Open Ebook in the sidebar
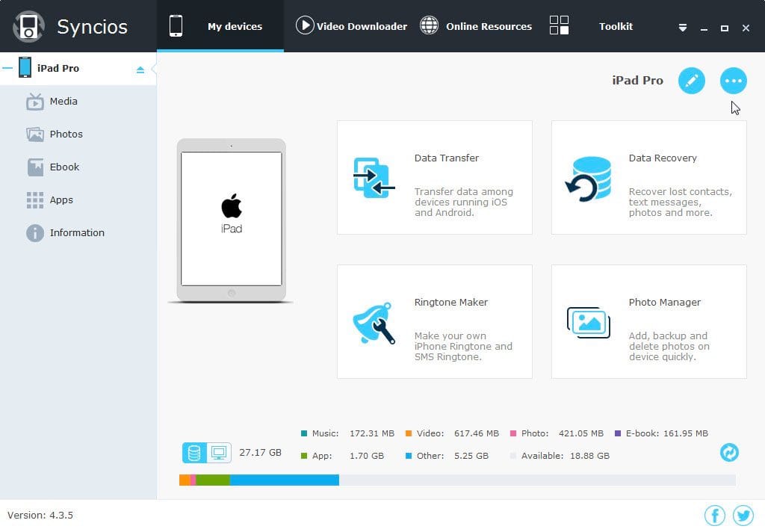The height and width of the screenshot is (532, 765). pyautogui.click(x=64, y=167)
